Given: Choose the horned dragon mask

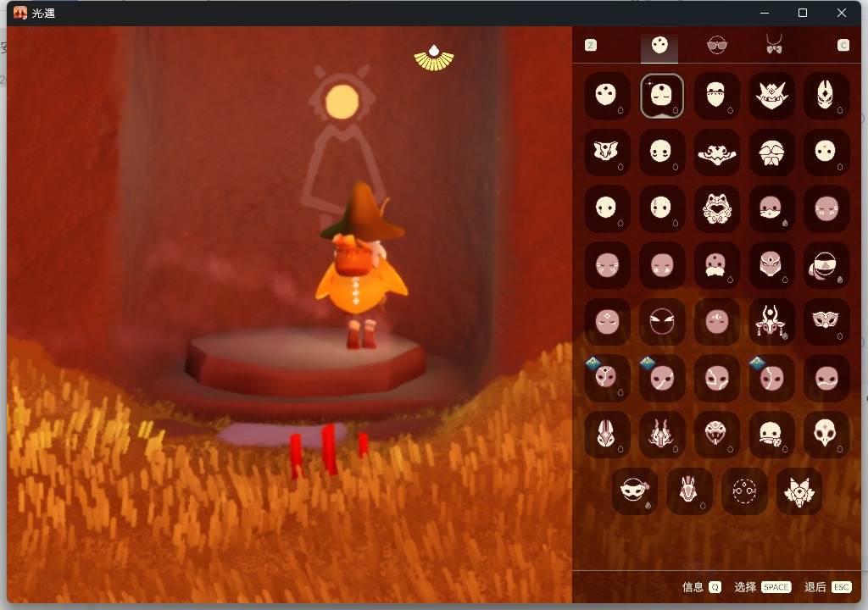Looking at the screenshot, I should point(661,435).
